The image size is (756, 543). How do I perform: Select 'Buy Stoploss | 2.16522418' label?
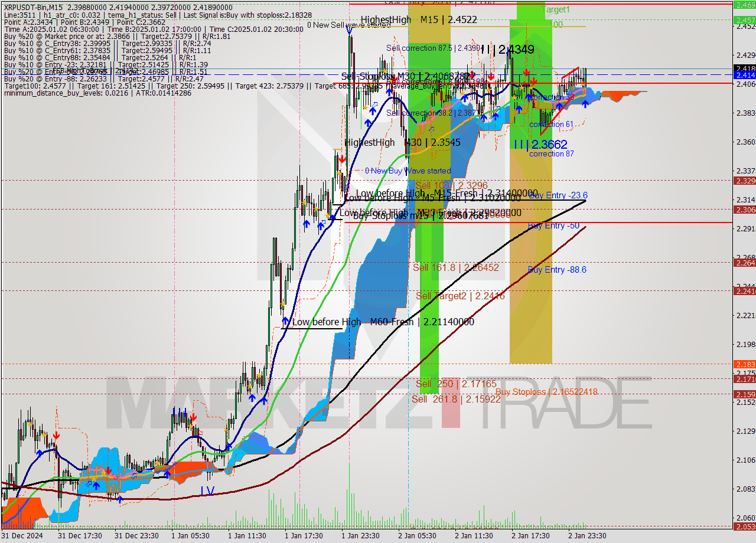click(x=546, y=392)
